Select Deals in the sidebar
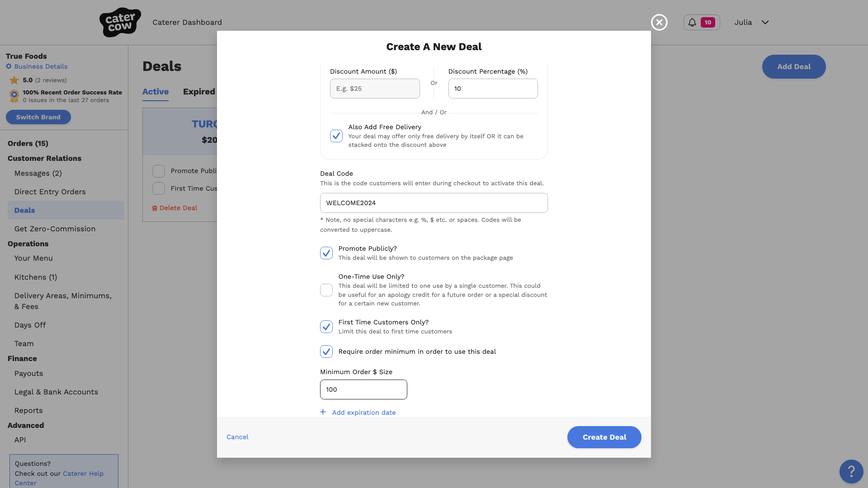 tap(66, 211)
